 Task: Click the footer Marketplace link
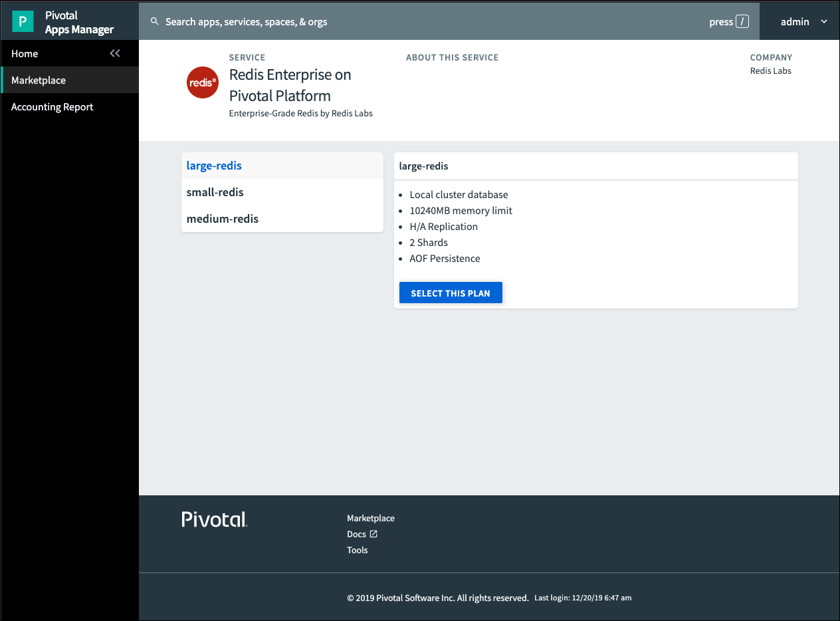(370, 518)
